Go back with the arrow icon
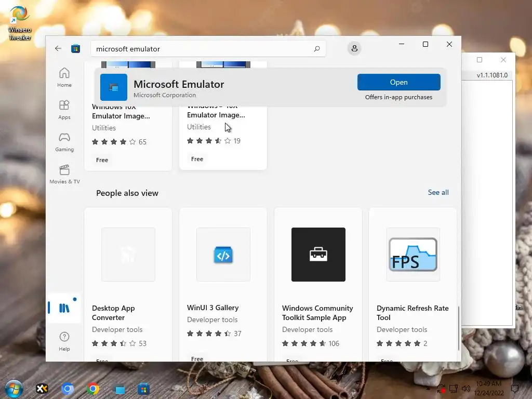 pyautogui.click(x=58, y=48)
